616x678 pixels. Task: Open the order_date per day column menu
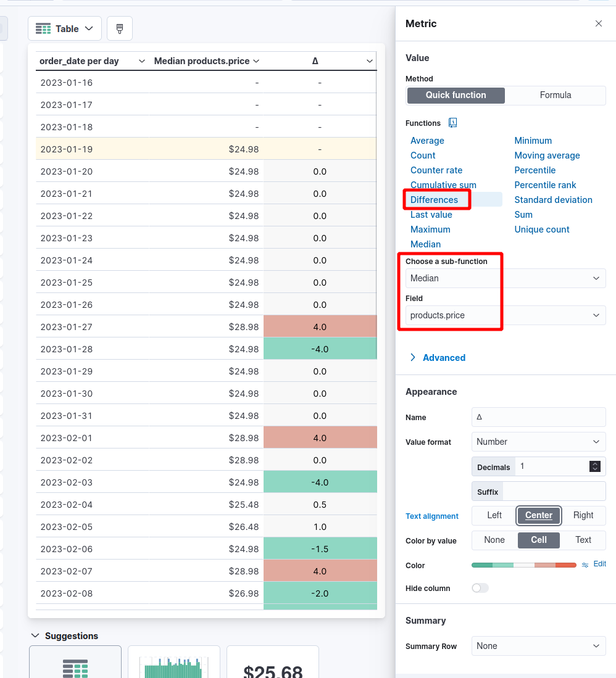[x=142, y=61]
